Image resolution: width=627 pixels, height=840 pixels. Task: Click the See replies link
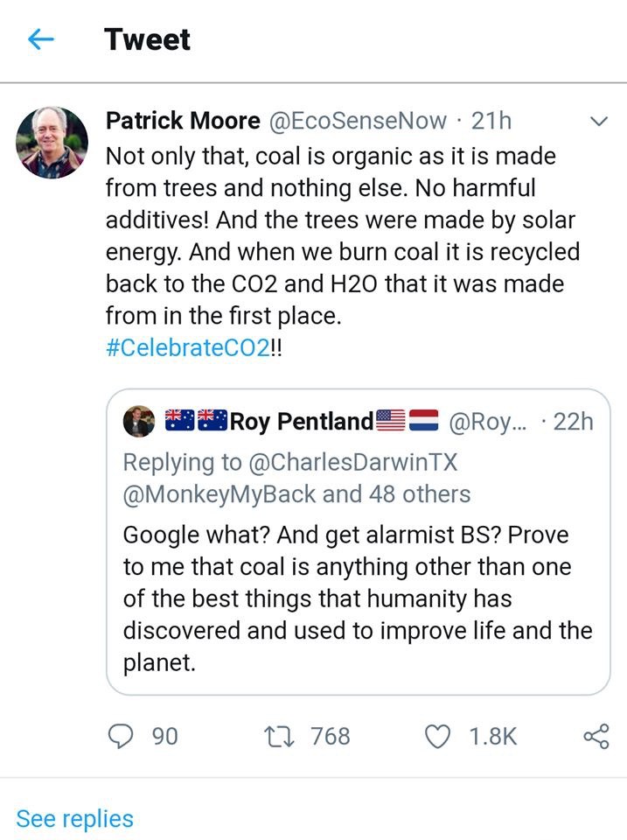(75, 818)
